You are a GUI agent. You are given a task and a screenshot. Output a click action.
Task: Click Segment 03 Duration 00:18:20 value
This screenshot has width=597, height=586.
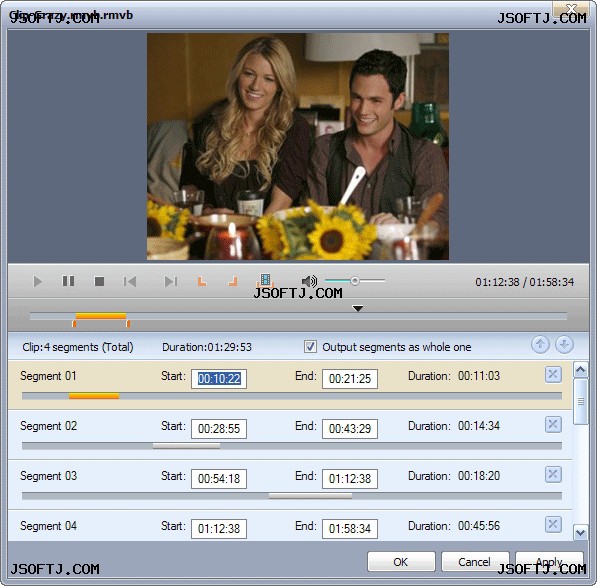479,476
